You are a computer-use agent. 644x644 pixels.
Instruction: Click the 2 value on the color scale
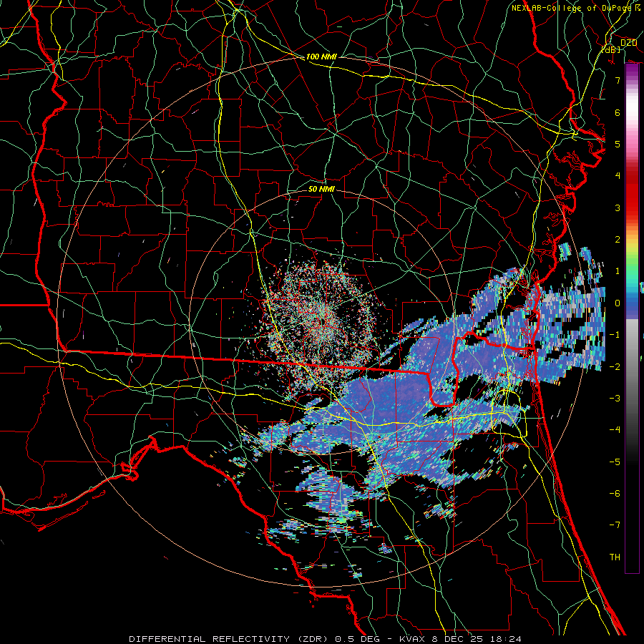[618, 240]
